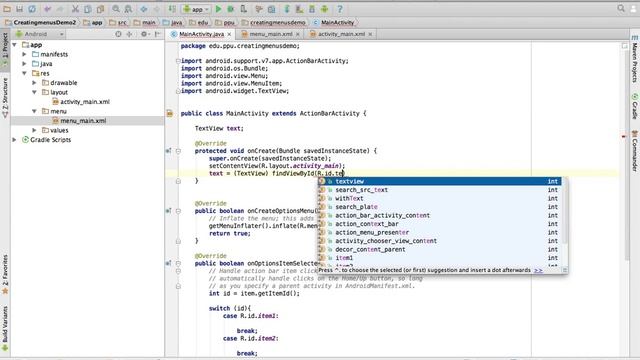Click the Find magnifier icon
Image resolution: width=640 pixels, height=360 pixels.
[x=116, y=9]
